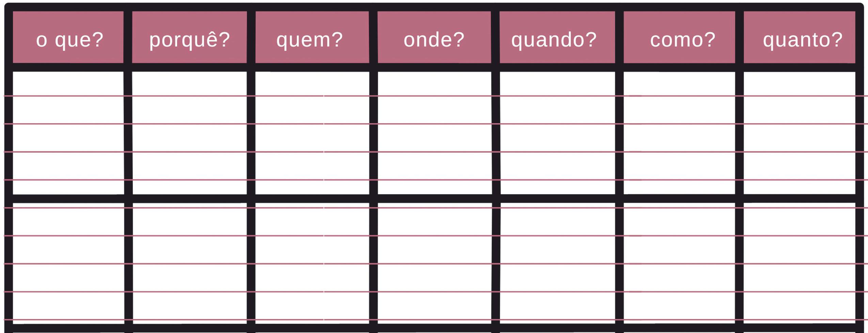Select the 'como?' column header
This screenshot has width=868, height=333.
click(679, 37)
